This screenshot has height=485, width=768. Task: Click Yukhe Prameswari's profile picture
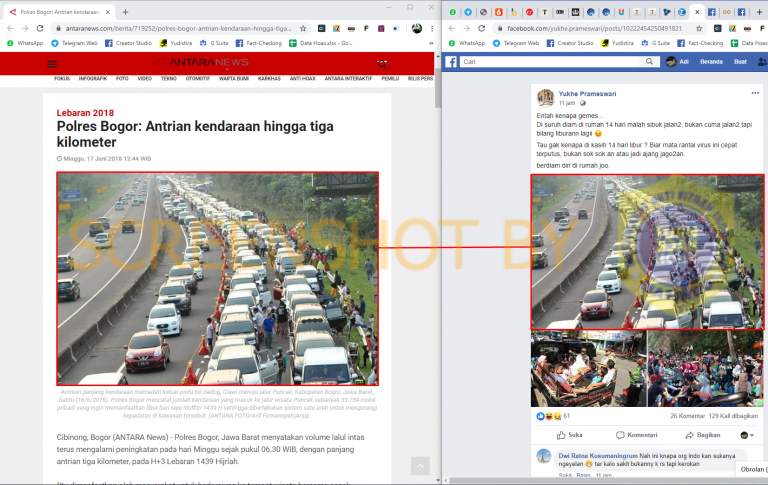[x=545, y=97]
